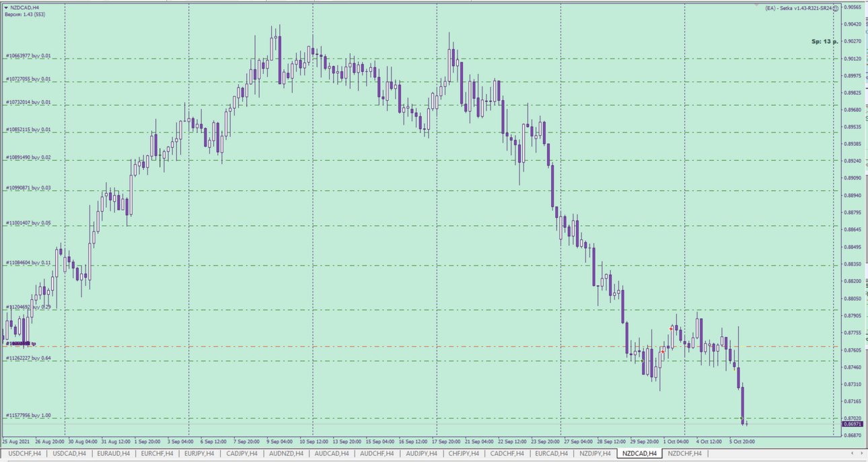Select order #11001407 buy 0.05 label
This screenshot has width=868, height=462.
pos(28,223)
